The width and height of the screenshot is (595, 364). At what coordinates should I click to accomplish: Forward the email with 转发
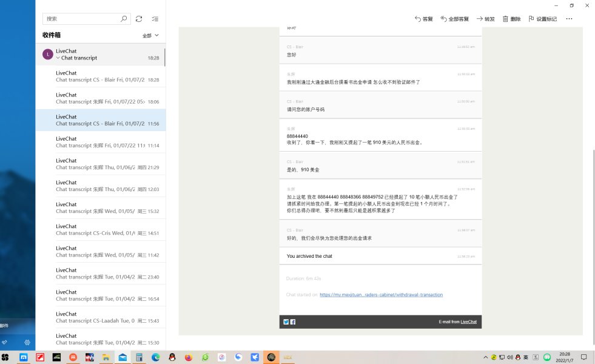coord(485,19)
